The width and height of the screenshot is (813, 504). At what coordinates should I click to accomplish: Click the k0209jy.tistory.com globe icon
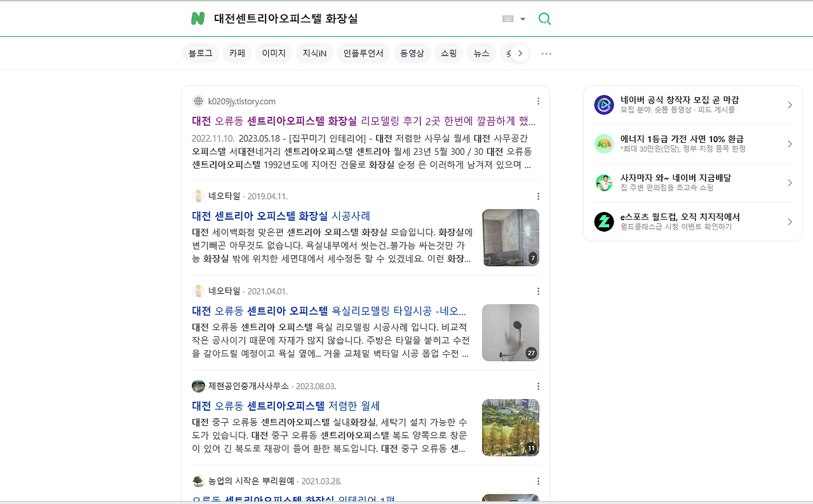tap(198, 101)
